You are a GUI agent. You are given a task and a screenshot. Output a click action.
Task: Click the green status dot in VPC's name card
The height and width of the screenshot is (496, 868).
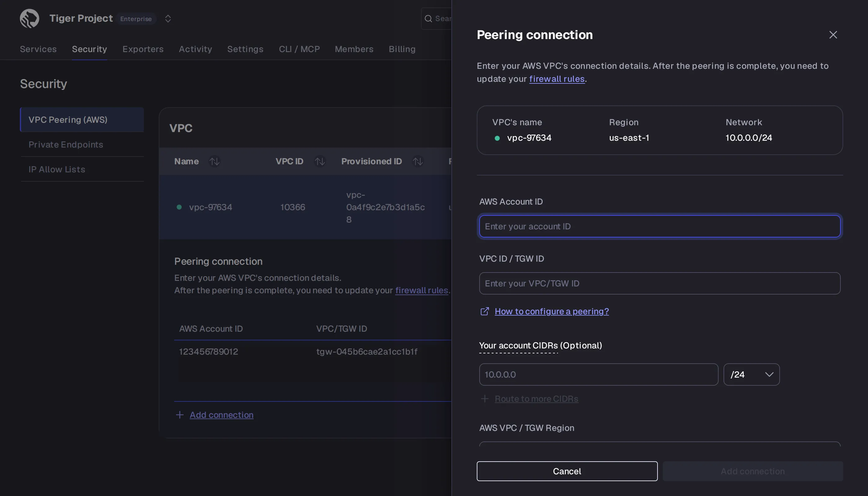point(497,138)
